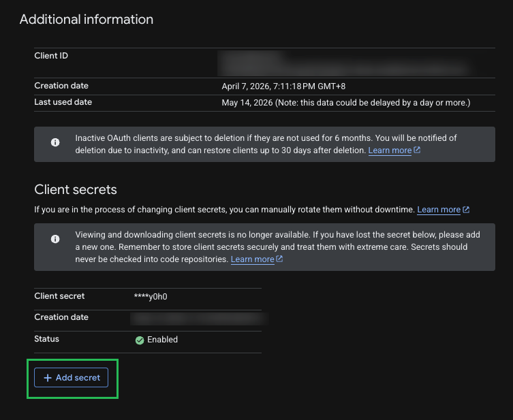Open Learn more about inactive OAuth client deletion
This screenshot has height=420, width=513.
[390, 150]
